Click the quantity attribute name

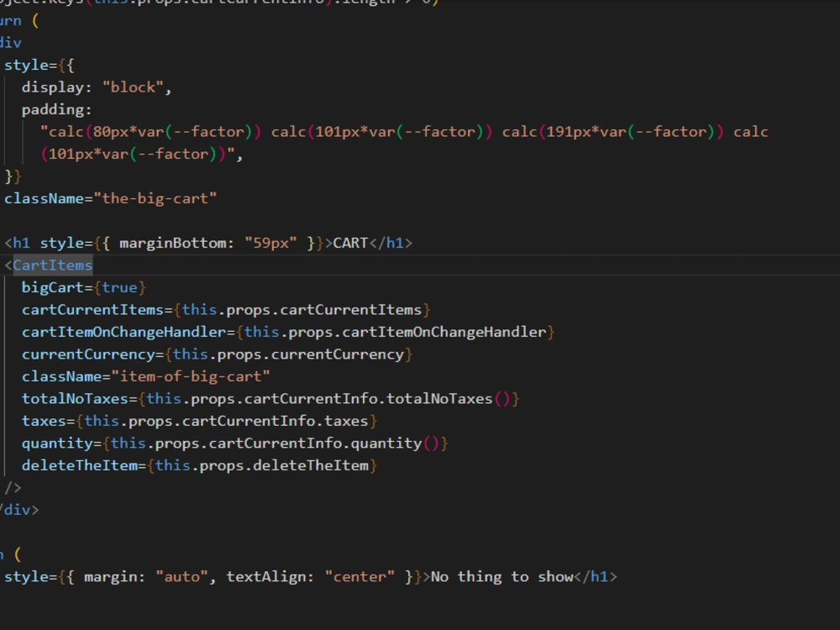click(x=57, y=443)
